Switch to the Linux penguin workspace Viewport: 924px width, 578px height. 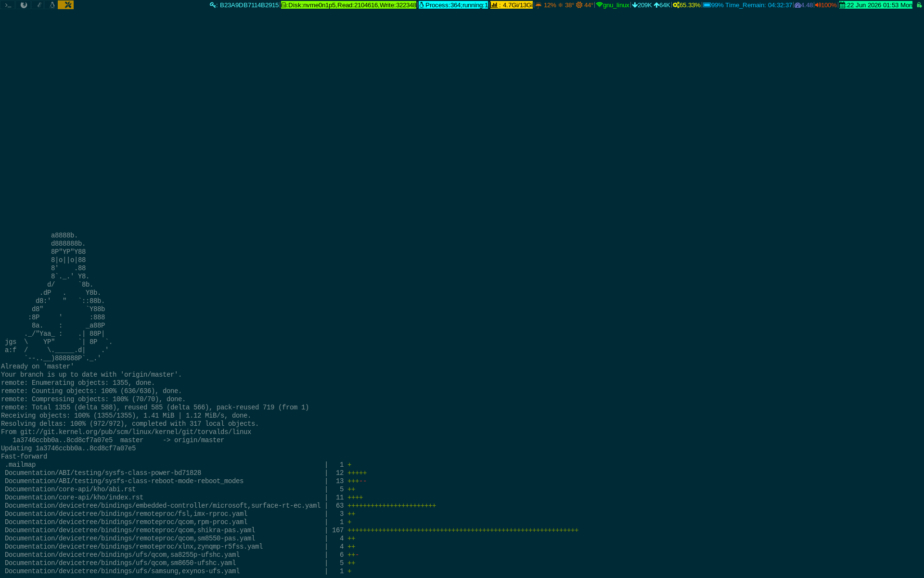52,5
